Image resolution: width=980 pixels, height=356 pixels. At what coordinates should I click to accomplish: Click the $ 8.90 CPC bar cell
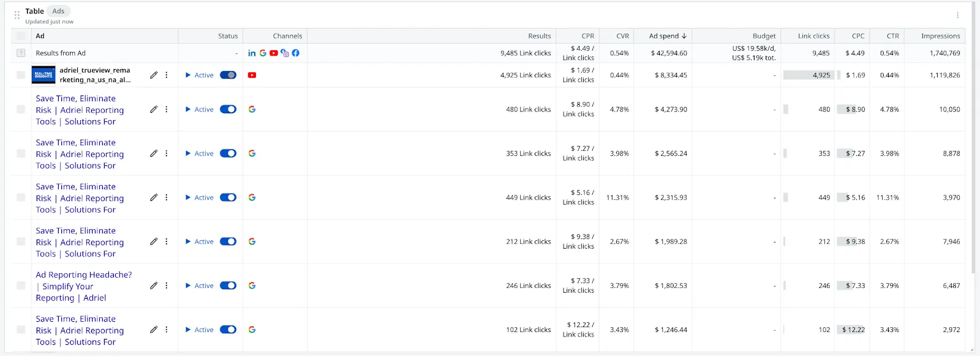[x=851, y=110]
